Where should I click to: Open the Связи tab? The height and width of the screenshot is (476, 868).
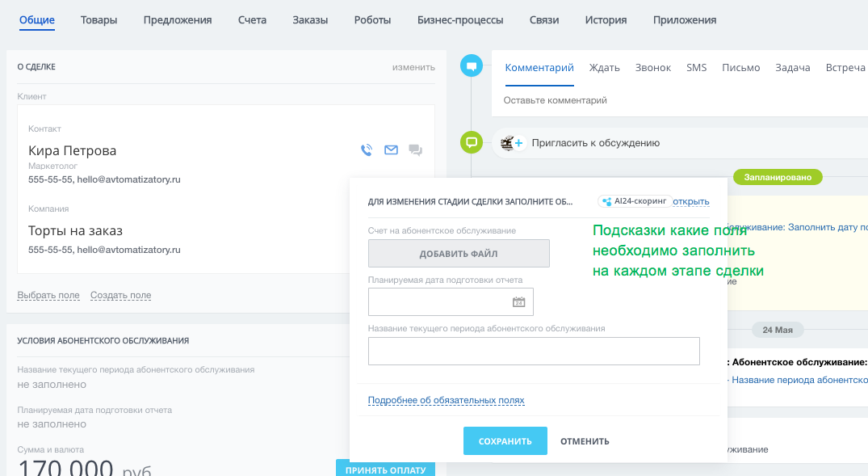pyautogui.click(x=544, y=20)
